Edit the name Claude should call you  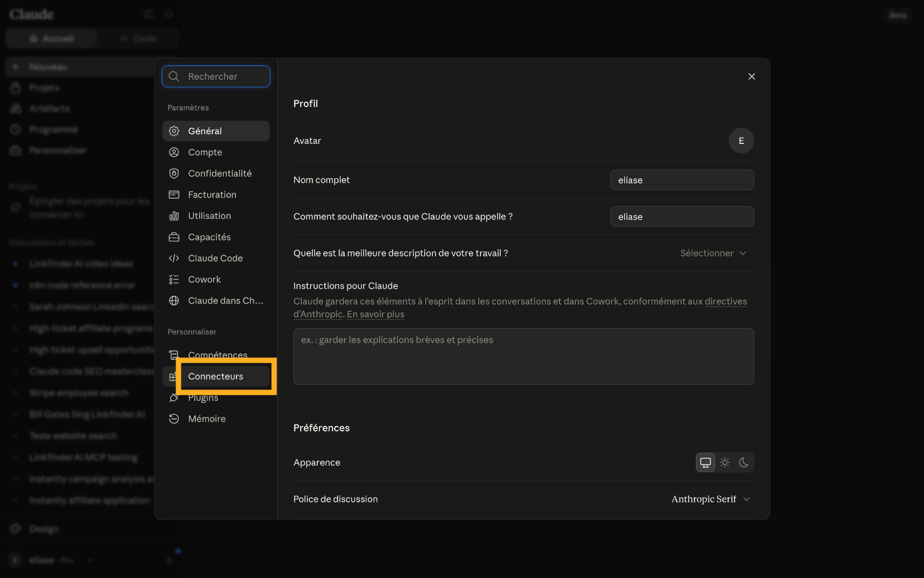(682, 217)
